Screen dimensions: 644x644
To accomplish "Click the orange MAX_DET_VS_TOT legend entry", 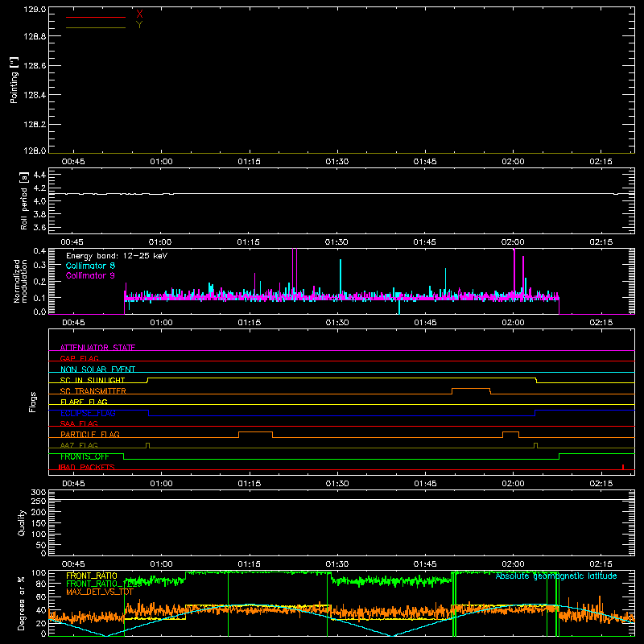I will [100, 592].
